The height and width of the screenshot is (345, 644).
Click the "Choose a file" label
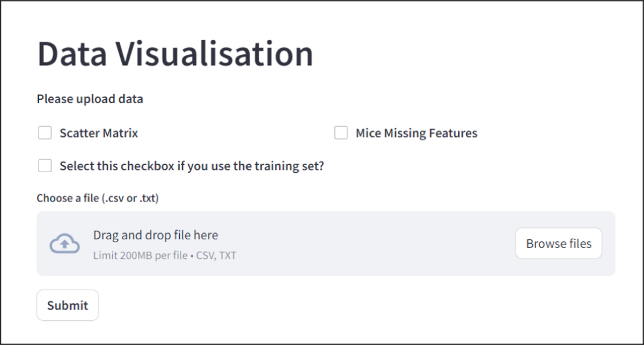68,198
